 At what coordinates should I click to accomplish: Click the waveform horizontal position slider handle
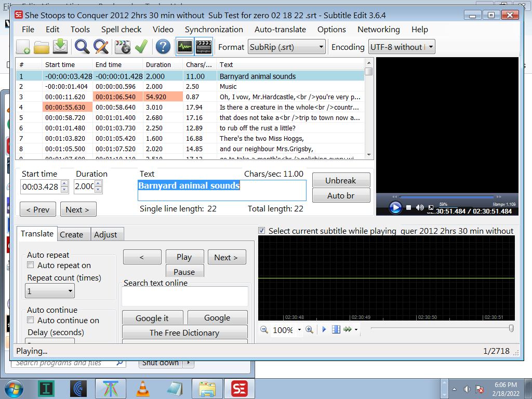click(x=511, y=328)
